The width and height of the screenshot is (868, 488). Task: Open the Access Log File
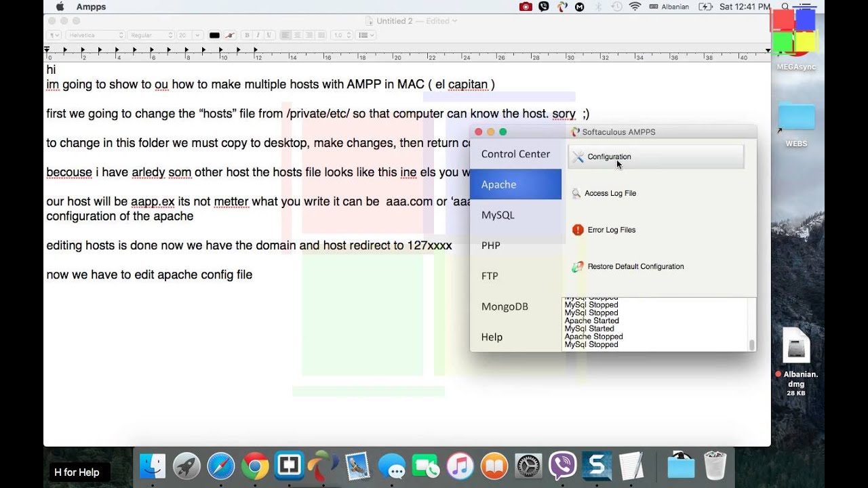610,193
